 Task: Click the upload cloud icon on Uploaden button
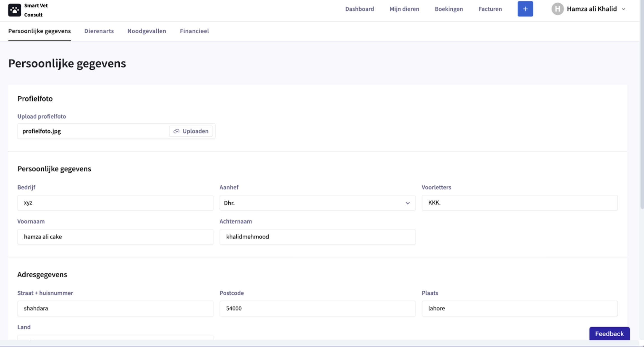coord(176,131)
